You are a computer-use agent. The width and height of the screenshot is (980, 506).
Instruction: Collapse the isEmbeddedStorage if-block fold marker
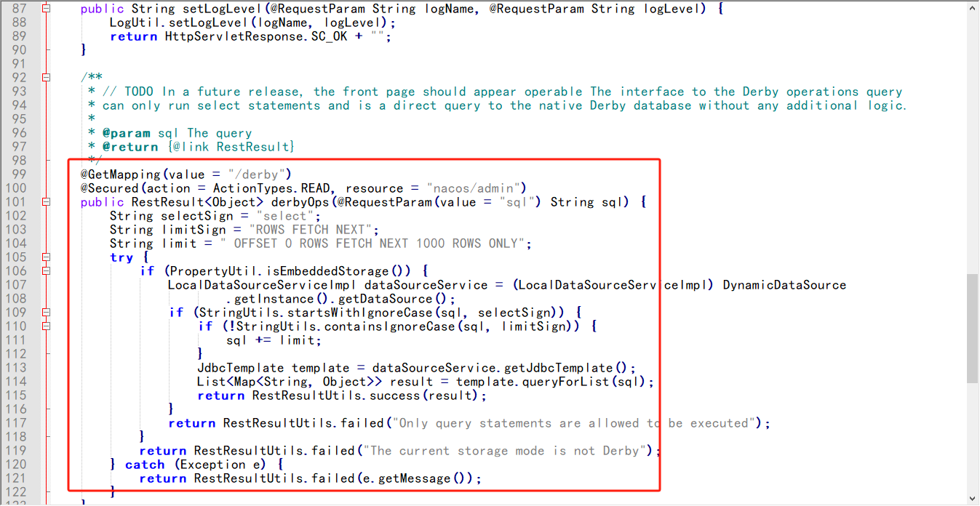[x=47, y=271]
